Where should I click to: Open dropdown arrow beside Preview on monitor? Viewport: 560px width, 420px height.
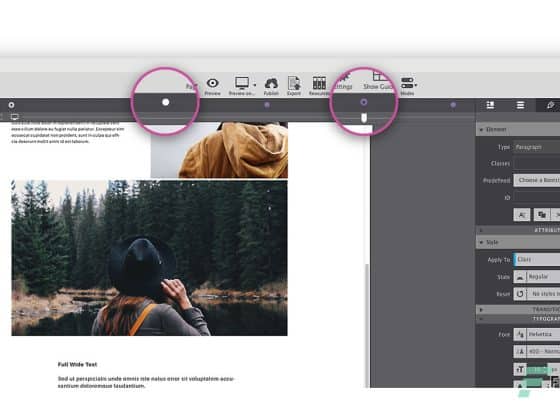(x=254, y=85)
